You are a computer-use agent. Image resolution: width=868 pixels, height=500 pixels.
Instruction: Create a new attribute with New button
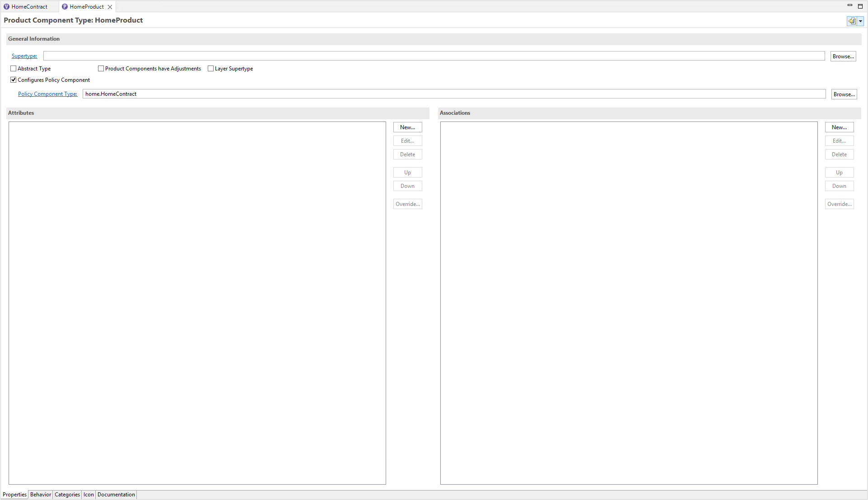[x=407, y=127]
